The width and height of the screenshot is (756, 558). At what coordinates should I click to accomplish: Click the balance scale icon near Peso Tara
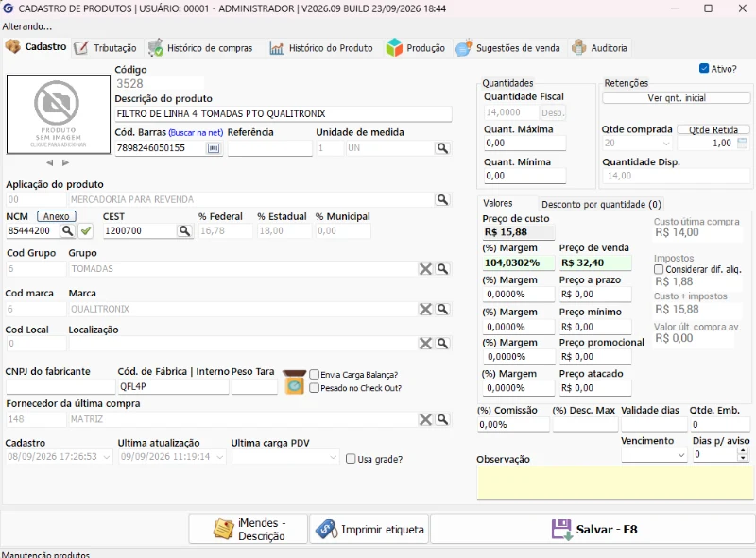pyautogui.click(x=294, y=381)
